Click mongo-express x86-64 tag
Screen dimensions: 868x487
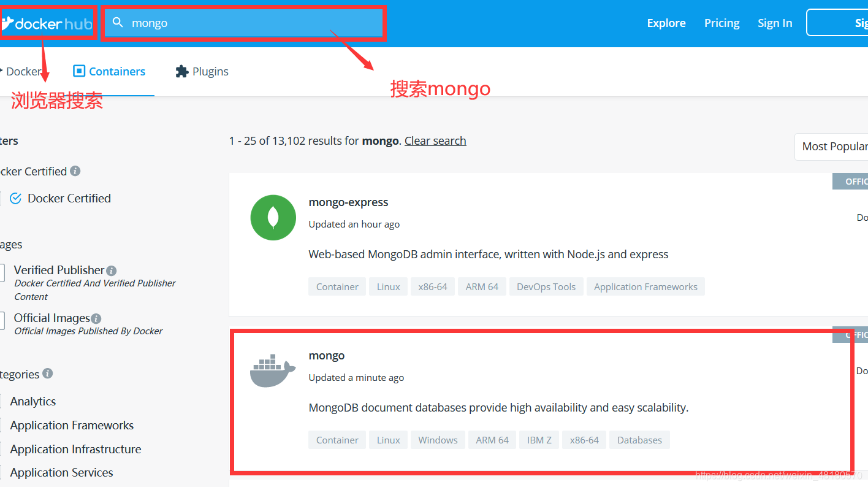(433, 286)
